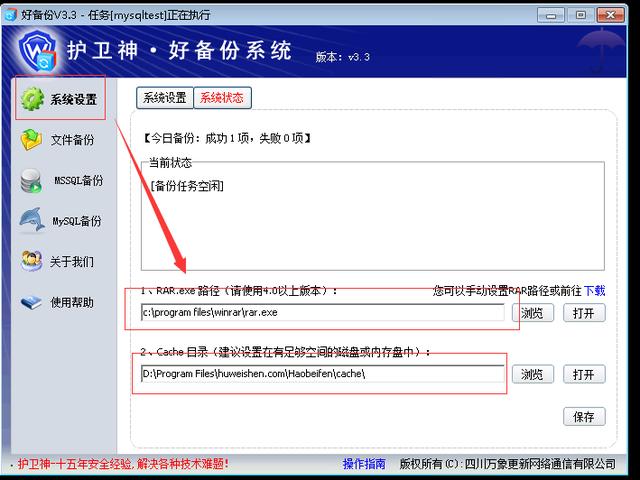Select MSSQL备份 sidebar label
The image size is (640, 480).
click(x=78, y=180)
